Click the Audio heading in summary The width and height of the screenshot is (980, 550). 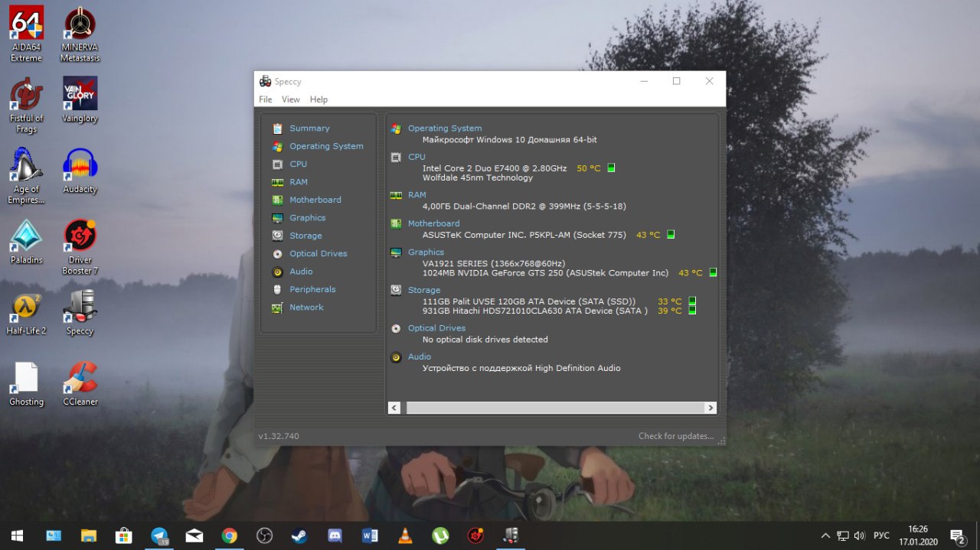click(x=420, y=356)
